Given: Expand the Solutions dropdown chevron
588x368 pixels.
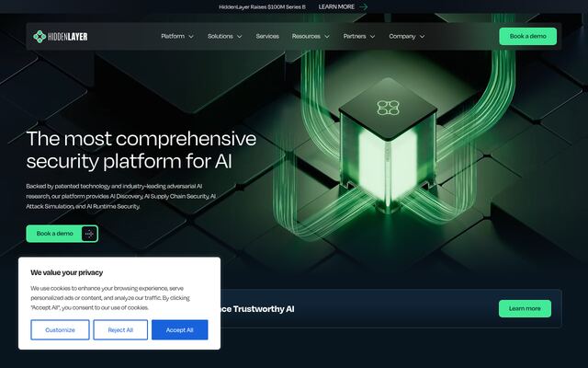Looking at the screenshot, I should coord(239,37).
